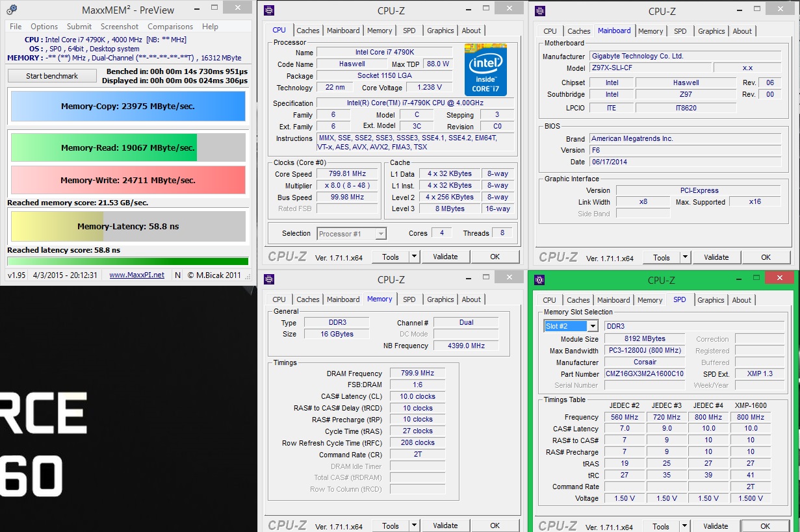This screenshot has height=532, width=800.
Task: Click the Multiplier value x 8.0 ( 8 - 48 )
Action: pyautogui.click(x=346, y=186)
